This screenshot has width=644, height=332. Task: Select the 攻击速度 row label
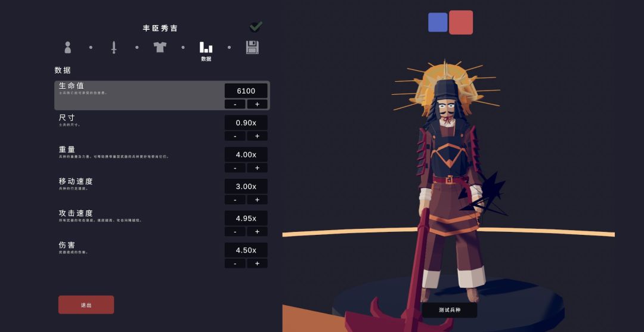point(76,213)
